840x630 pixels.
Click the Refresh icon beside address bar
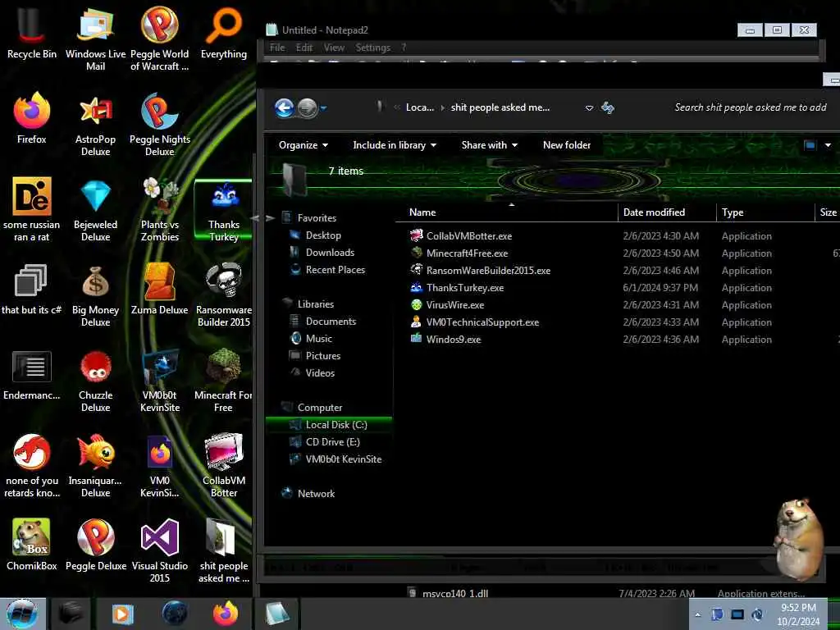(x=608, y=107)
